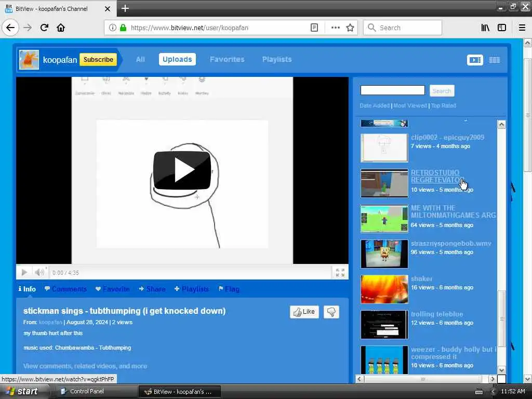Image resolution: width=532 pixels, height=399 pixels.
Task: Reload the current page
Action: 44,28
